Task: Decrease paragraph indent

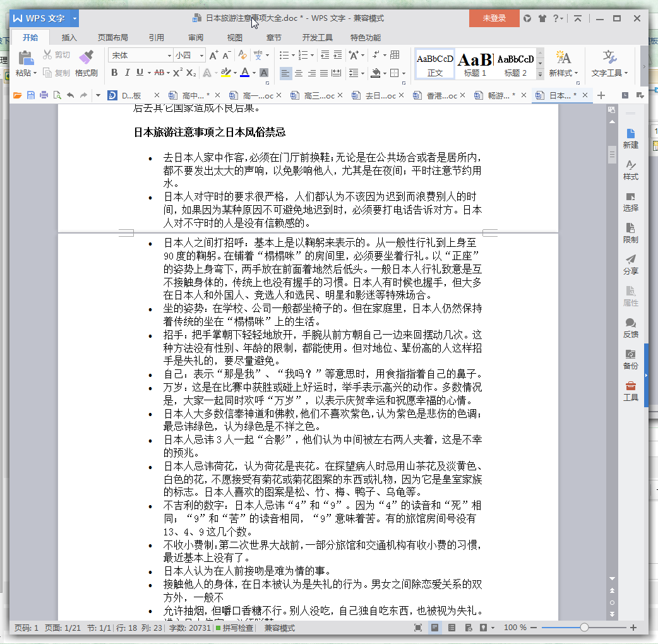Action: coord(325,55)
